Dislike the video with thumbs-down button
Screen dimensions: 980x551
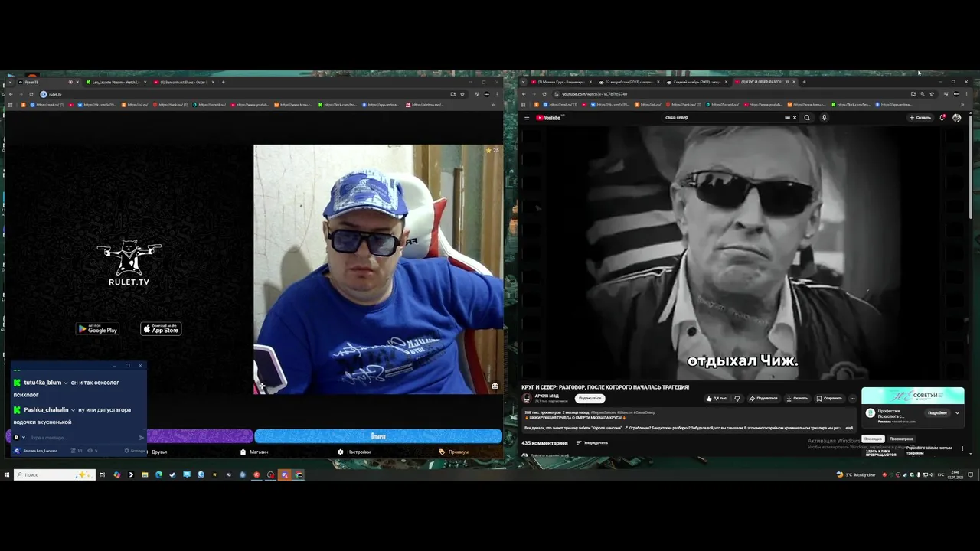[737, 398]
